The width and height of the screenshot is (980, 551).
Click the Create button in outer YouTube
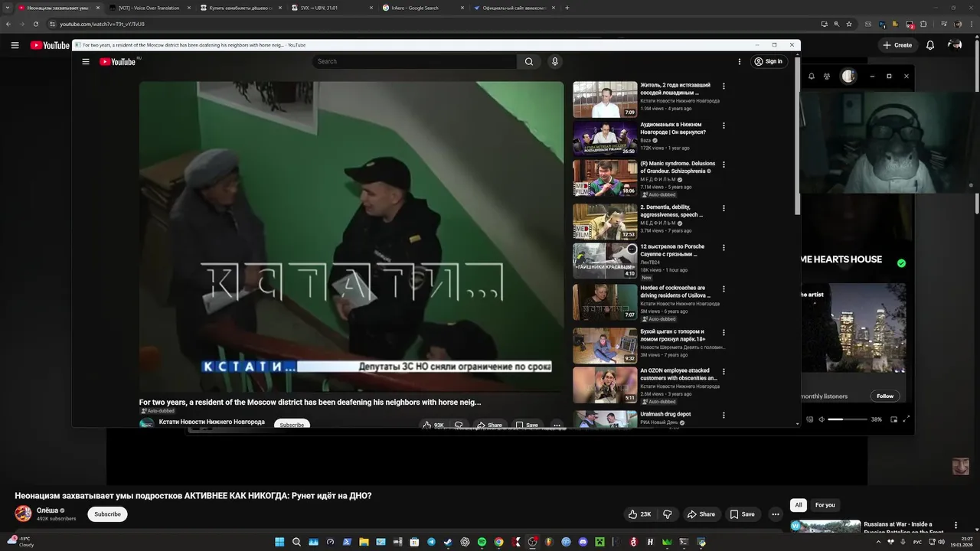897,45
